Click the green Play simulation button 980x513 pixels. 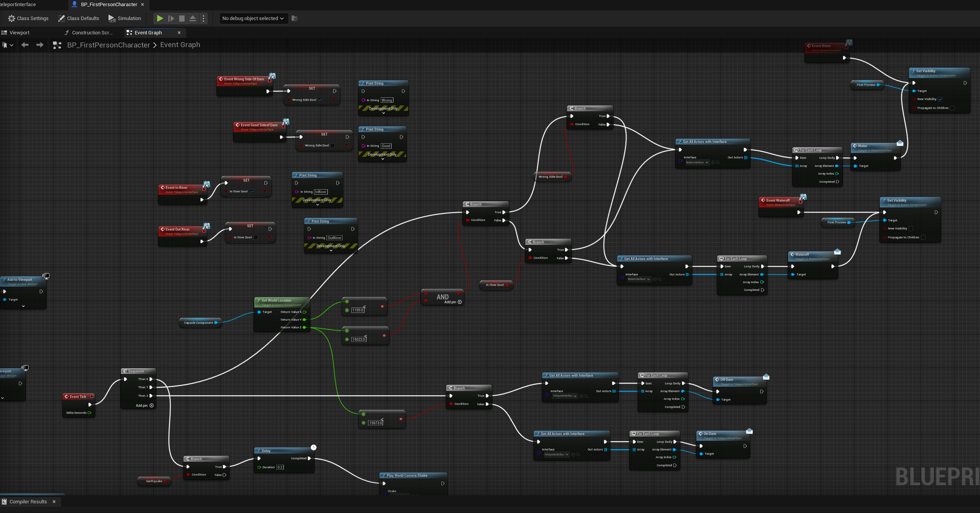tap(160, 18)
